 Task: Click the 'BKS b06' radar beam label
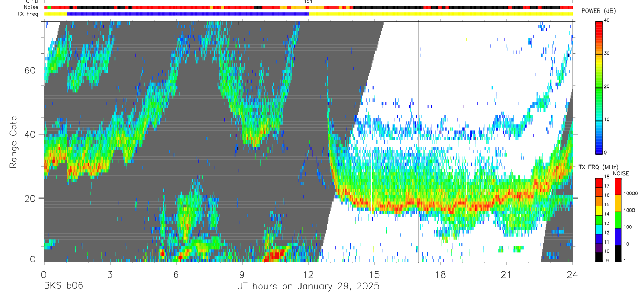pos(63,286)
